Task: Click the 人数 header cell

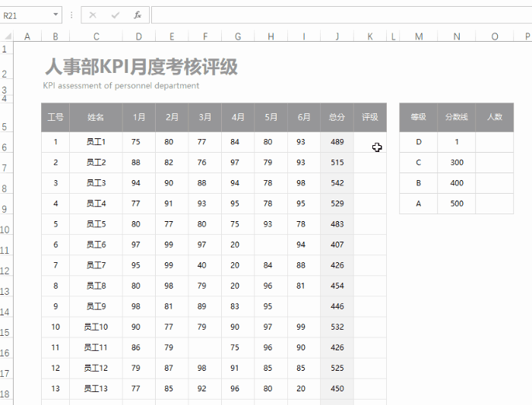Action: coord(495,117)
